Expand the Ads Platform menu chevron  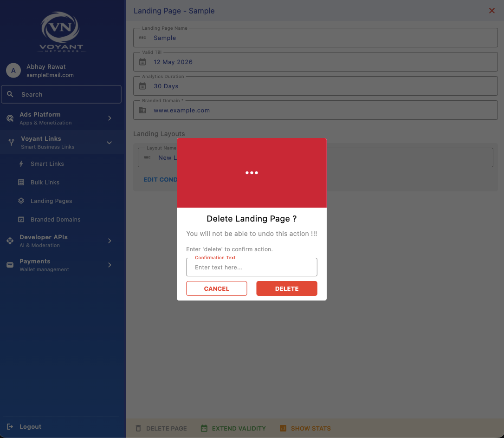click(x=110, y=118)
